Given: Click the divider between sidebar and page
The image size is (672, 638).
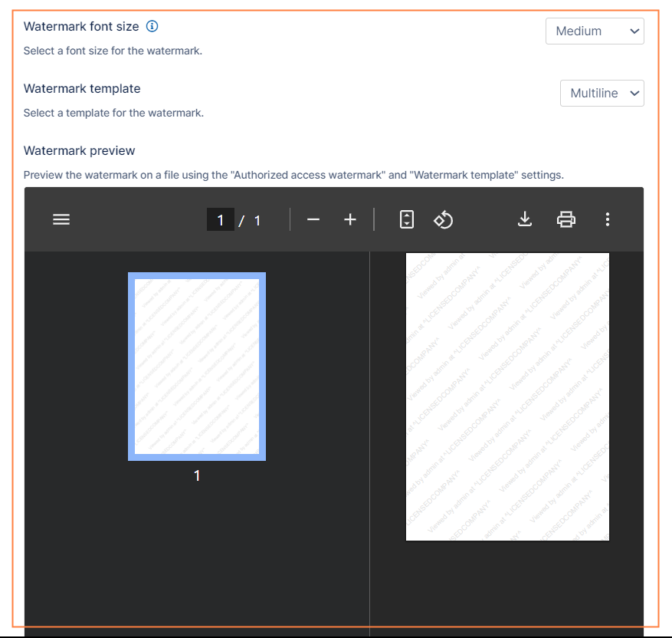Looking at the screenshot, I should click(370, 443).
